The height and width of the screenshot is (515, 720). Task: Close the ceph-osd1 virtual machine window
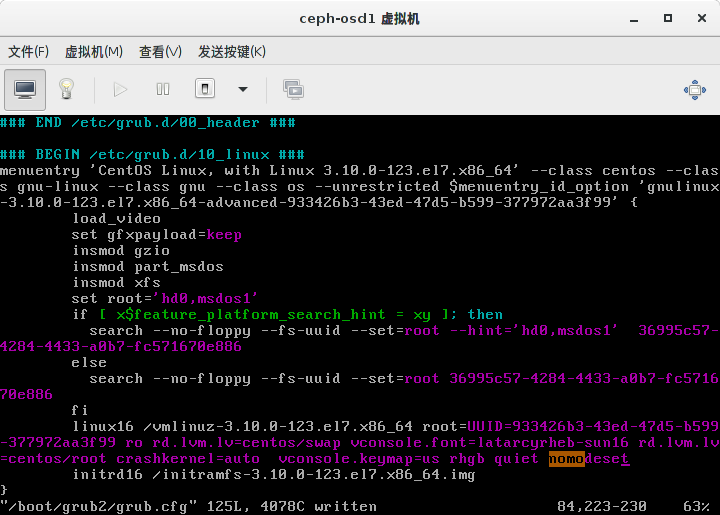click(702, 18)
